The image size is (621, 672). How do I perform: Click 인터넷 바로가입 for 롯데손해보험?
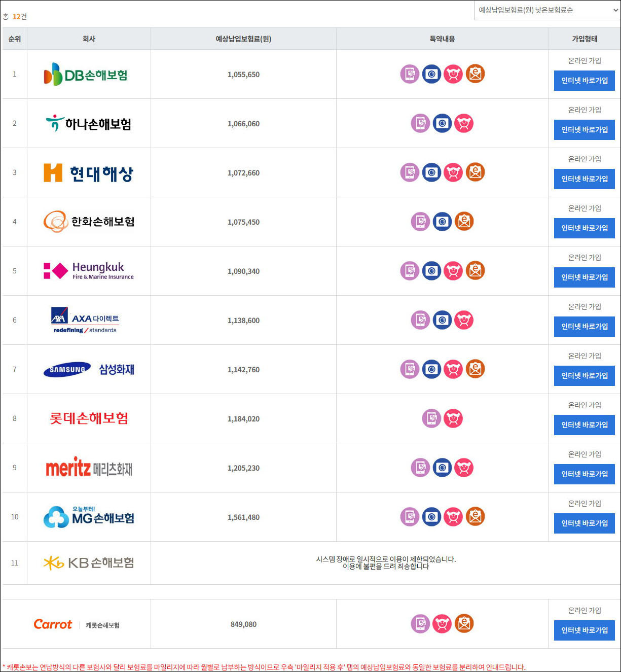pos(585,425)
